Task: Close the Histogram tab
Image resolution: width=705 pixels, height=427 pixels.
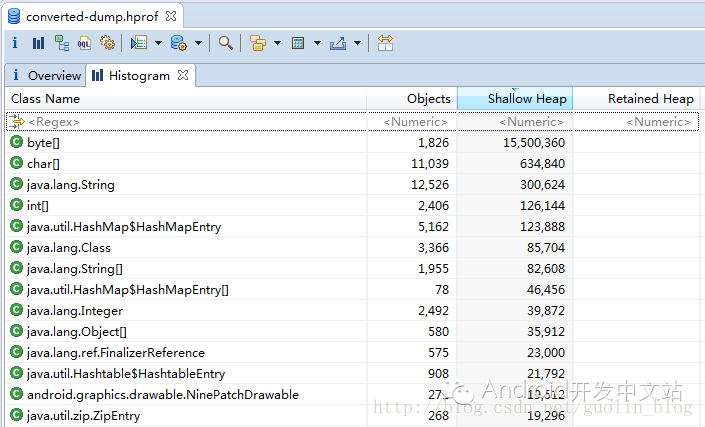Action: tap(183, 75)
